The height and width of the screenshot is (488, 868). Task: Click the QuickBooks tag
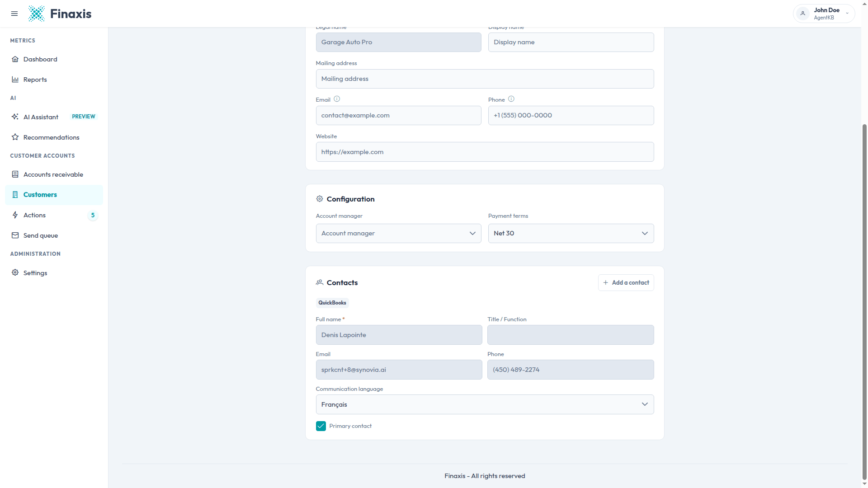[332, 303]
